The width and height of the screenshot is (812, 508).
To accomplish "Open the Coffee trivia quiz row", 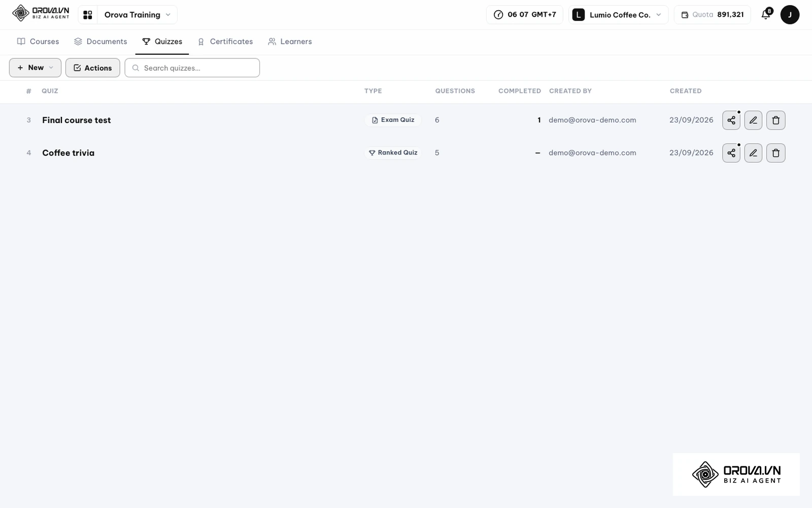I will (x=406, y=153).
